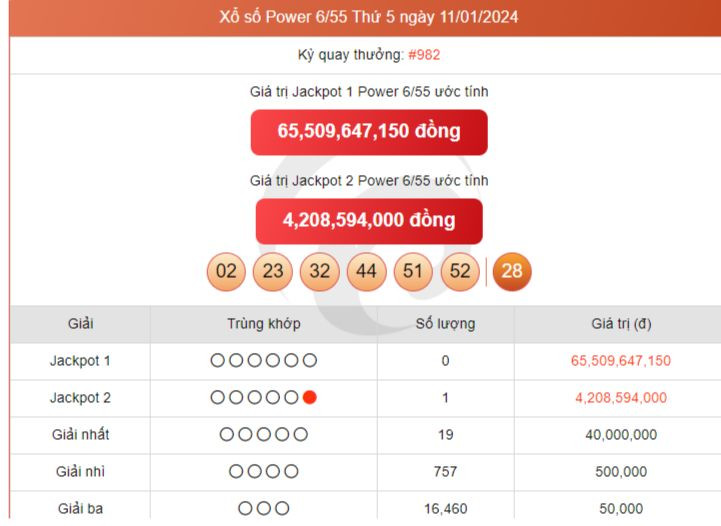Screen dimensions: 721x526
Task: Select the "Giải nhất" row label
Action: click(x=80, y=435)
